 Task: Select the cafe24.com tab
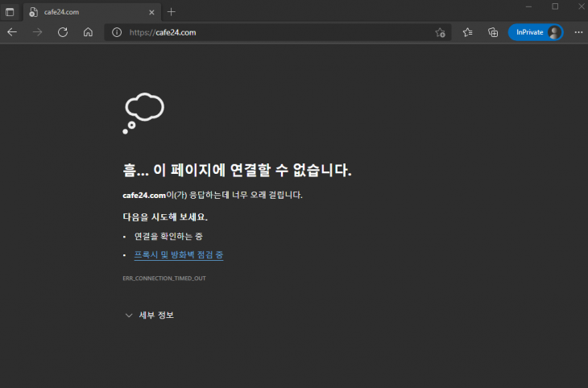point(93,12)
